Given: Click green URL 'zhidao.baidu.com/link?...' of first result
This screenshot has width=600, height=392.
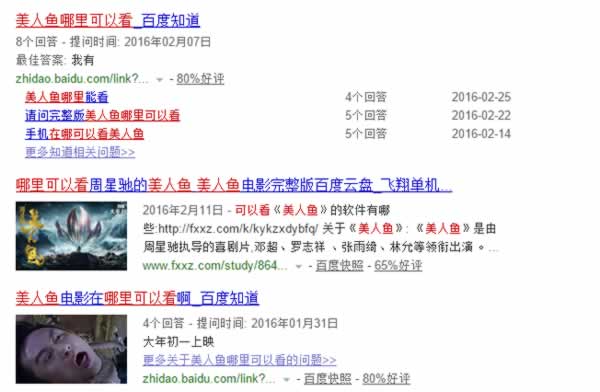Looking at the screenshot, I should click(82, 79).
